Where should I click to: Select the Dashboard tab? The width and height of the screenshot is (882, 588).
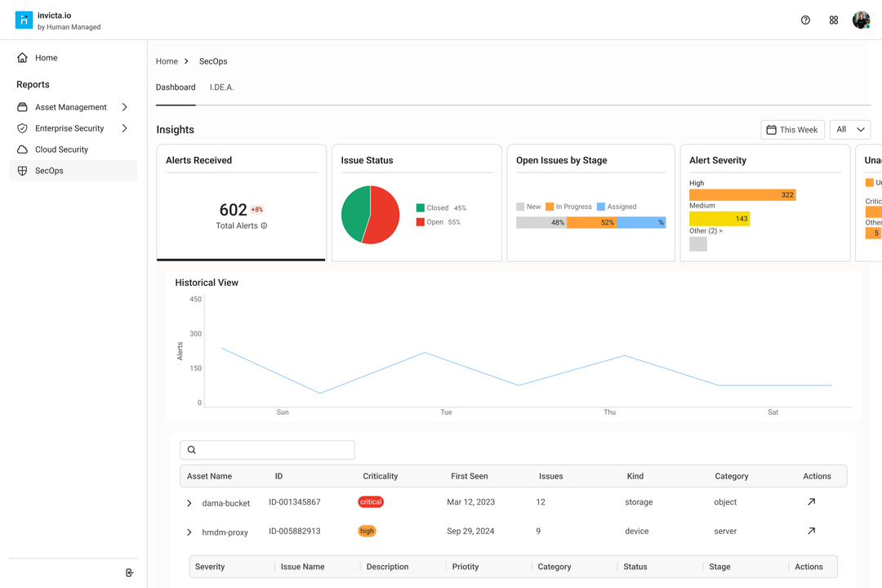176,87
